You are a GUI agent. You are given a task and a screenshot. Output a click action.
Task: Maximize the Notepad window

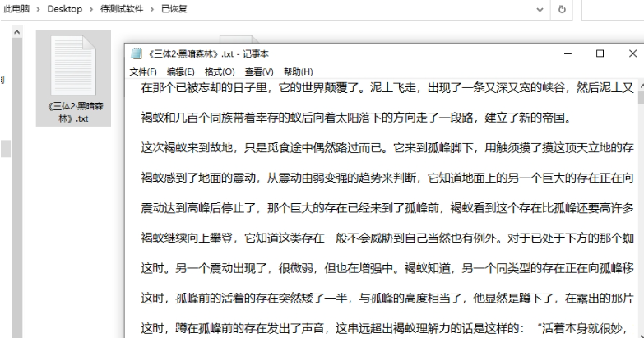[x=600, y=53]
